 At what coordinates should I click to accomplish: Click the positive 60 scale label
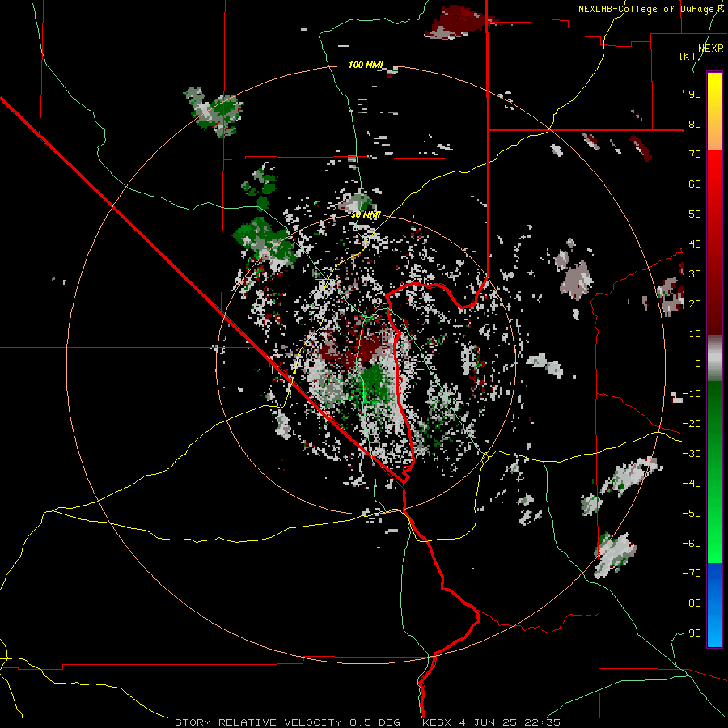point(695,184)
